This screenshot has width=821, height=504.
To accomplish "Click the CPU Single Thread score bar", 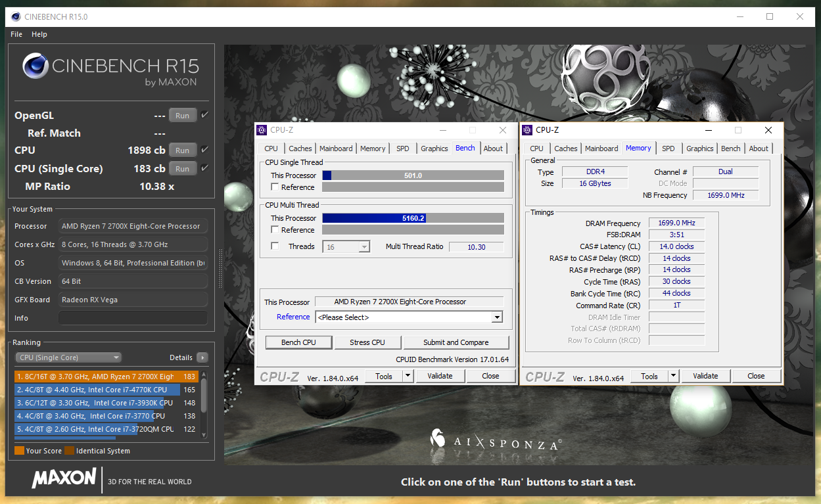I will point(413,175).
